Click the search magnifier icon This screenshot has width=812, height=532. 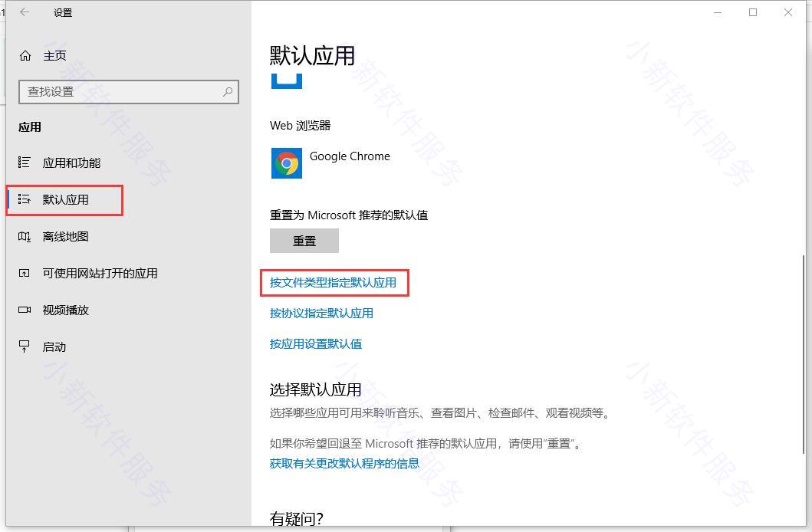(228, 91)
